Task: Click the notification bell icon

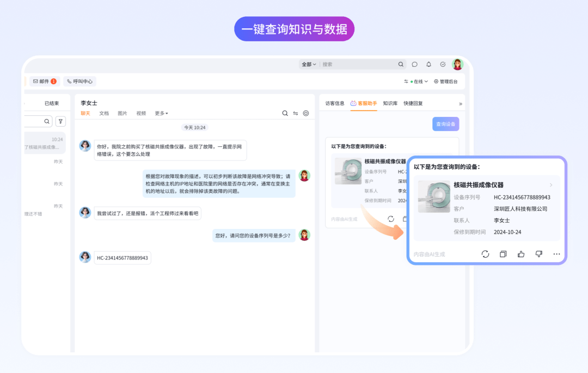Action: coord(428,64)
